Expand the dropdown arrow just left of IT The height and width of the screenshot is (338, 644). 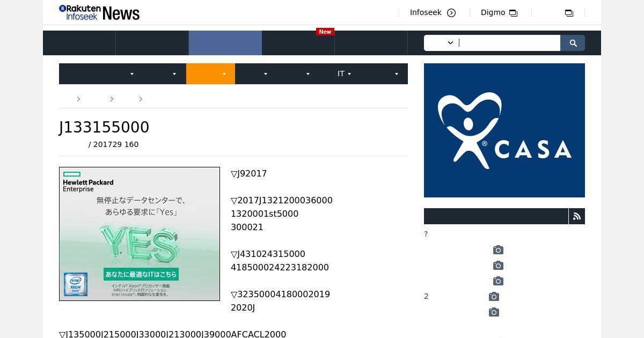(x=308, y=74)
